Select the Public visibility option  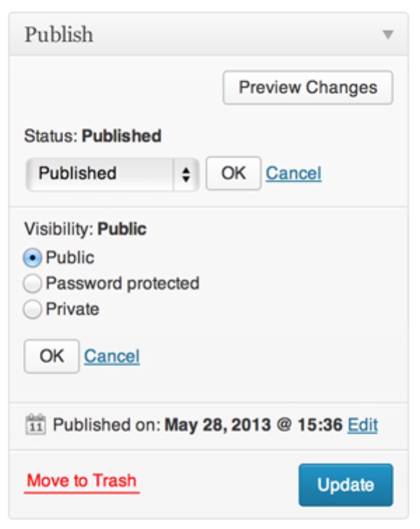(x=32, y=258)
